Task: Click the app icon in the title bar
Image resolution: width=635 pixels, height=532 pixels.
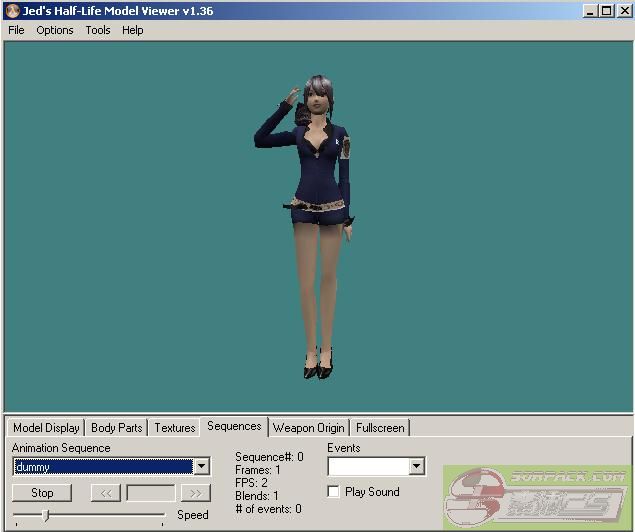Action: pos(11,11)
